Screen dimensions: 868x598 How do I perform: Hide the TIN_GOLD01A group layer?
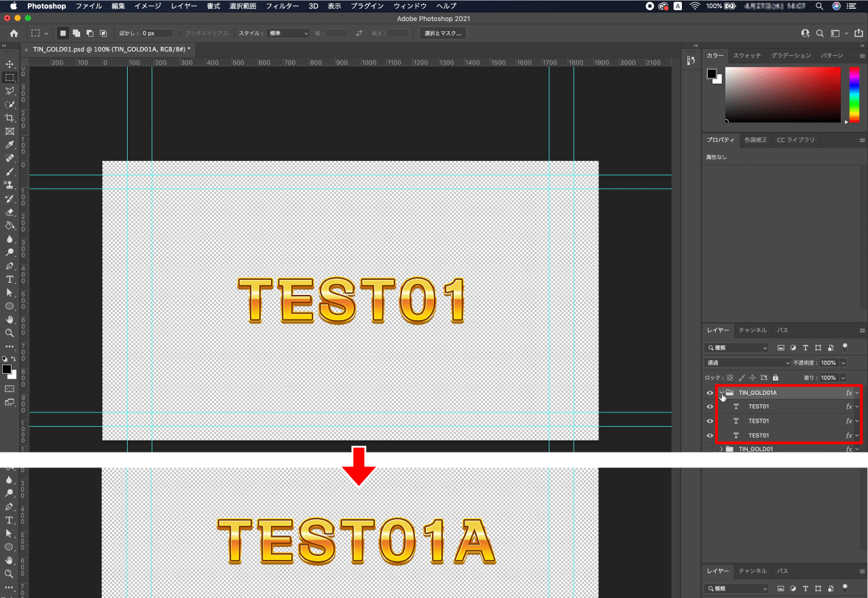point(710,393)
